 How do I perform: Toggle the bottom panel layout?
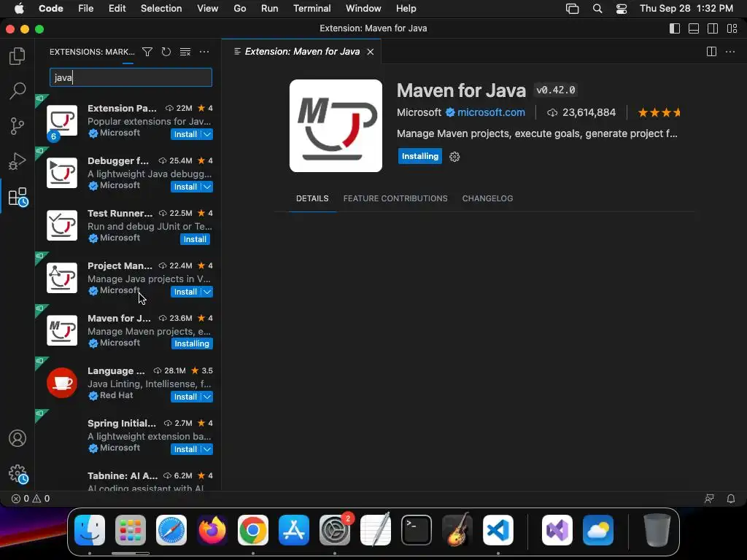[x=694, y=28]
